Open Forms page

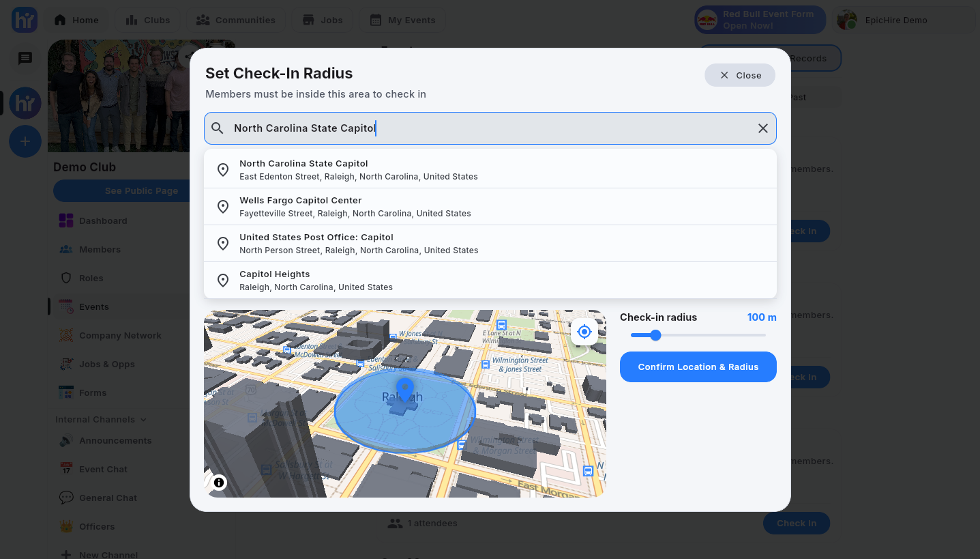pyautogui.click(x=93, y=392)
